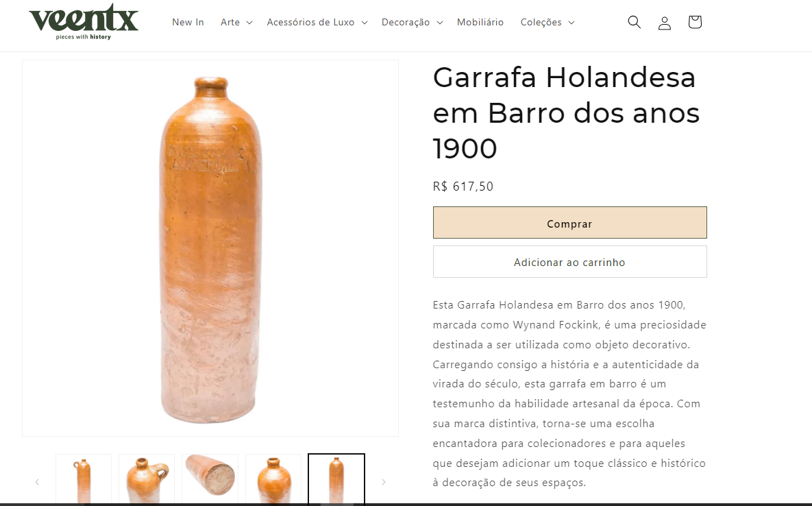
Task: Expand the Coleções dropdown
Action: coord(548,22)
